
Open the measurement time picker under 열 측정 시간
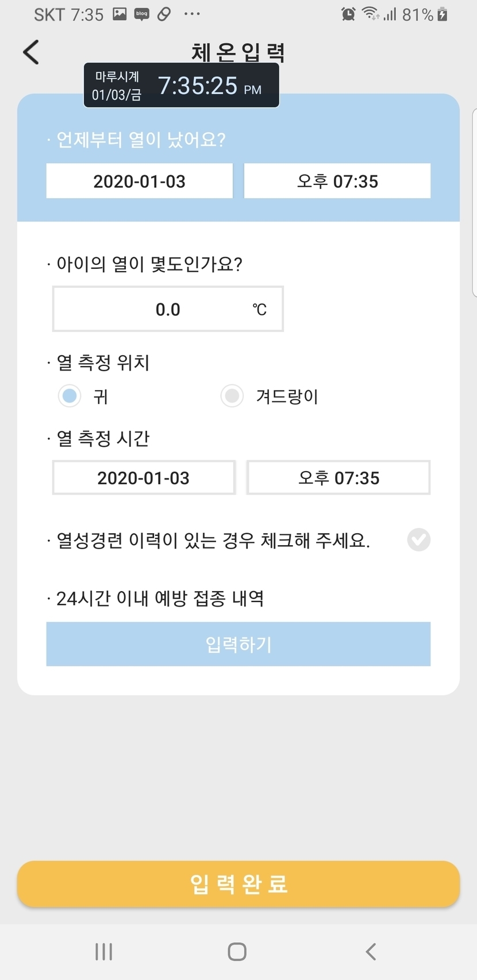[x=338, y=477]
